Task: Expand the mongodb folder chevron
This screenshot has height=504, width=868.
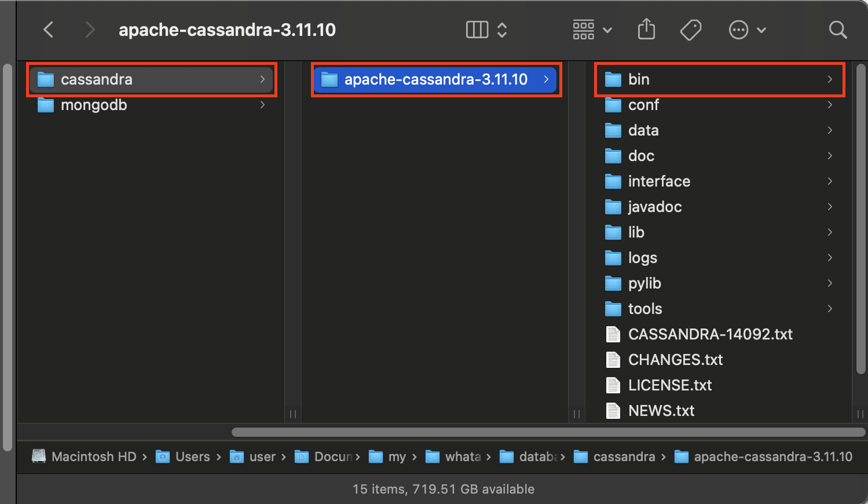Action: point(262,105)
